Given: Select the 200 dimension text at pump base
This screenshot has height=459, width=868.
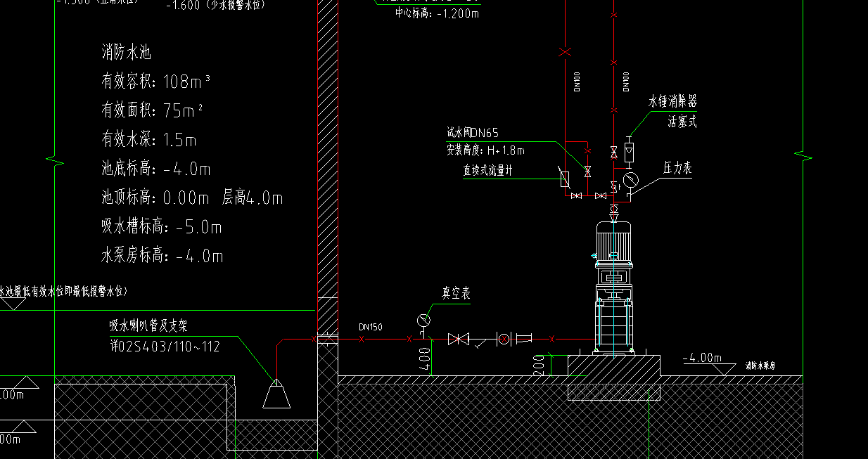Looking at the screenshot, I should click(538, 365).
